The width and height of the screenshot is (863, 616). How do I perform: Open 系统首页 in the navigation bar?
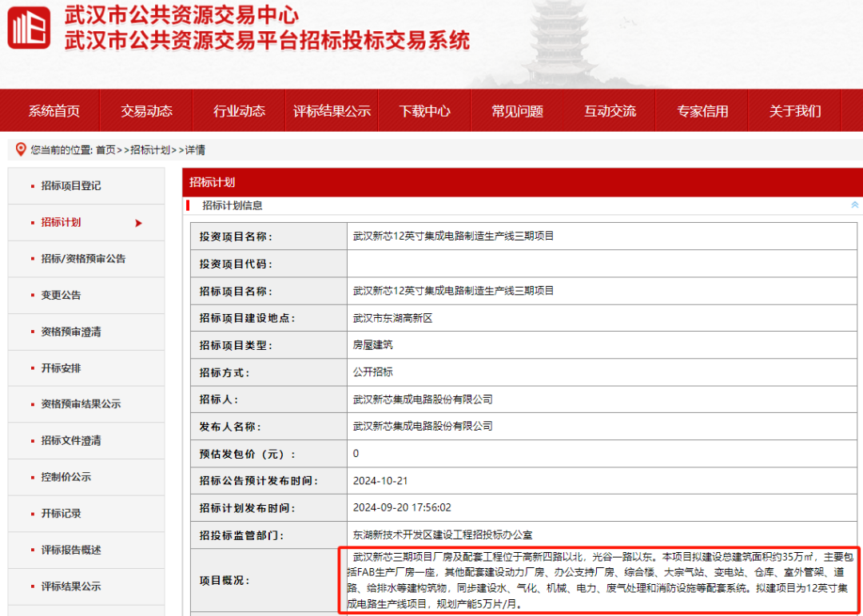pos(54,111)
